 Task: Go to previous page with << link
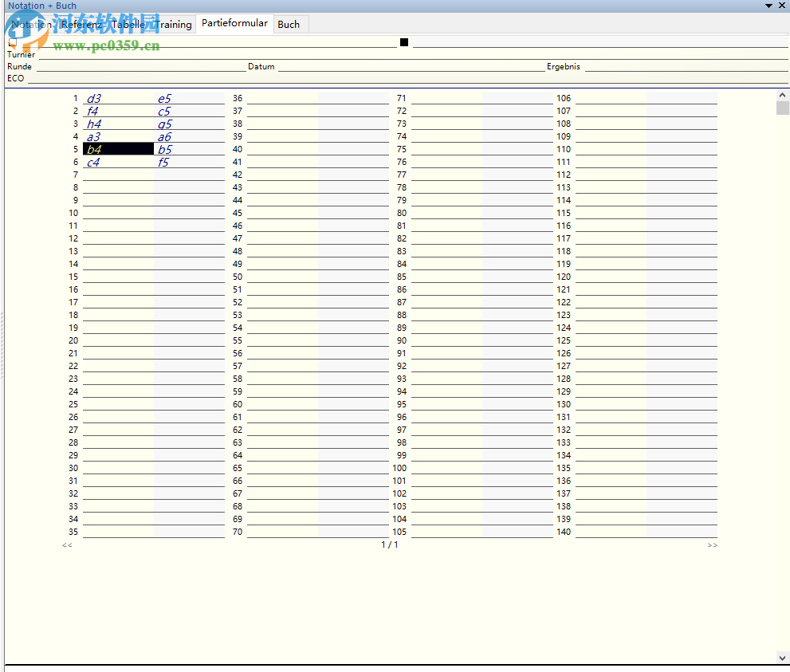67,545
